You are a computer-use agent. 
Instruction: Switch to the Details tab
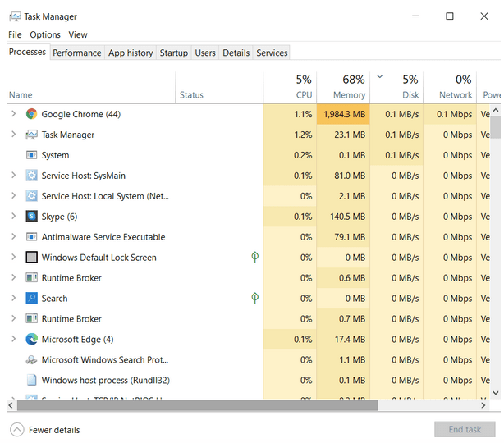(236, 53)
